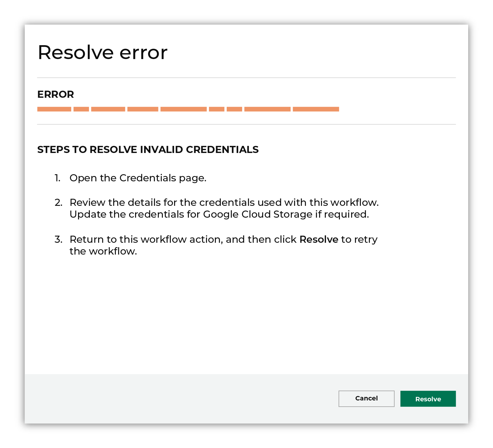Click step 3 'Return to this workflow action'
Viewport: 493px width, 448px height.
tap(146, 240)
